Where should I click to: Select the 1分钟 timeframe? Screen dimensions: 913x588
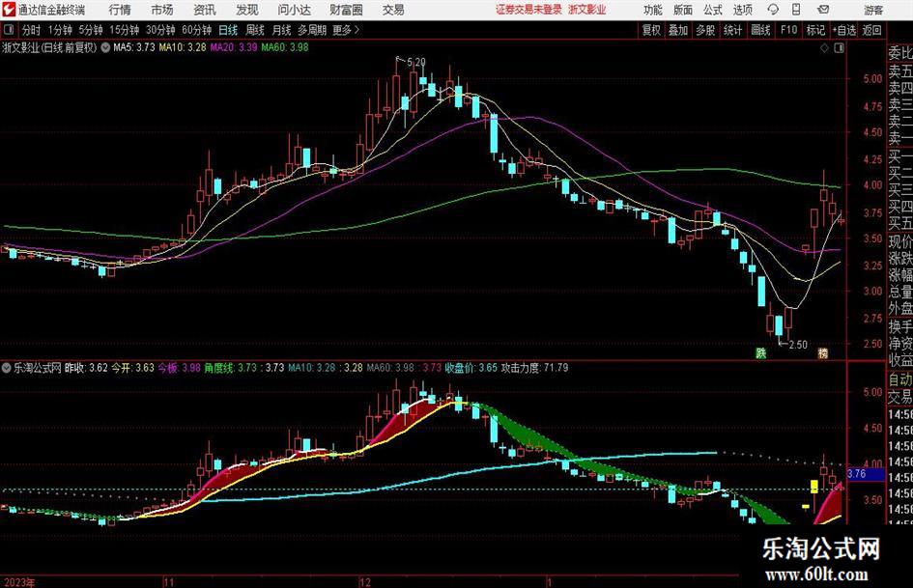click(x=60, y=30)
